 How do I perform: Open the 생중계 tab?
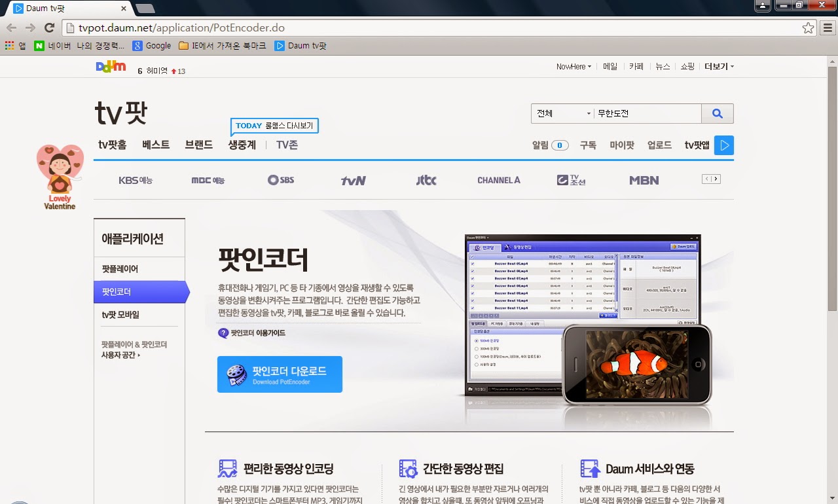point(242,145)
